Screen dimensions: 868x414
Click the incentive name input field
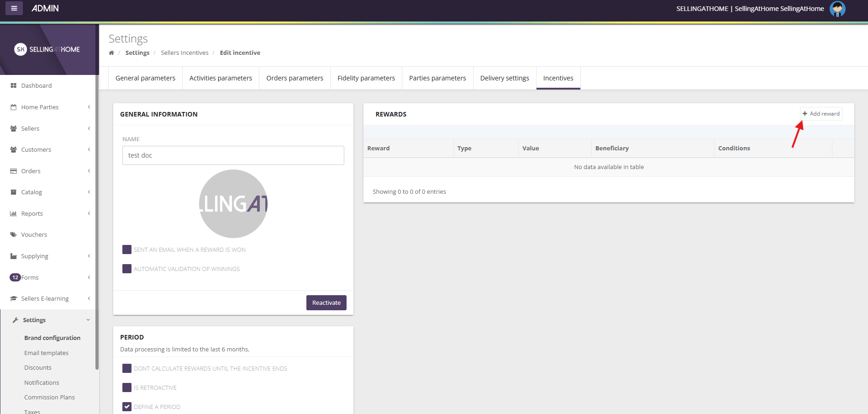233,155
